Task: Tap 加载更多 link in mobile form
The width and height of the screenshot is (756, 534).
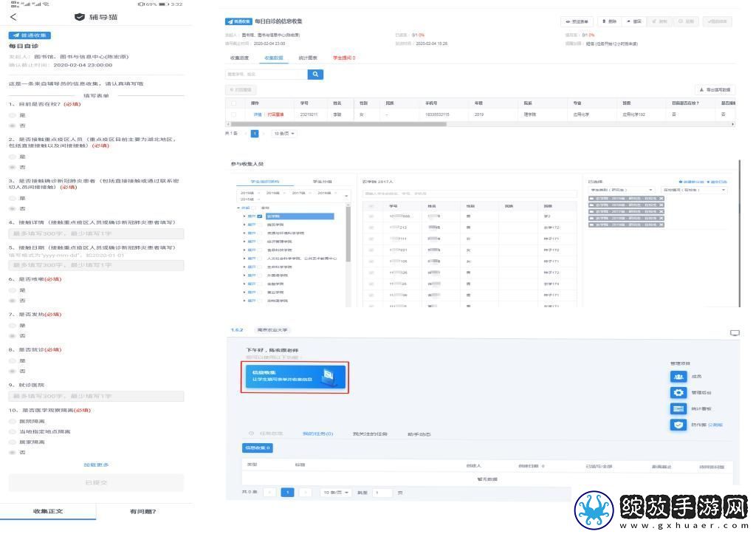Action: (96, 465)
